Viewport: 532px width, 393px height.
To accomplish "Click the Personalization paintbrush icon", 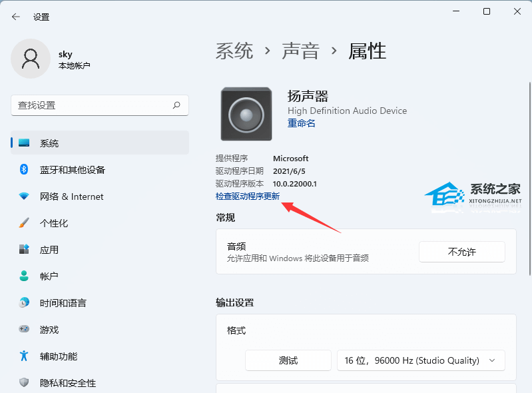I will (24, 222).
